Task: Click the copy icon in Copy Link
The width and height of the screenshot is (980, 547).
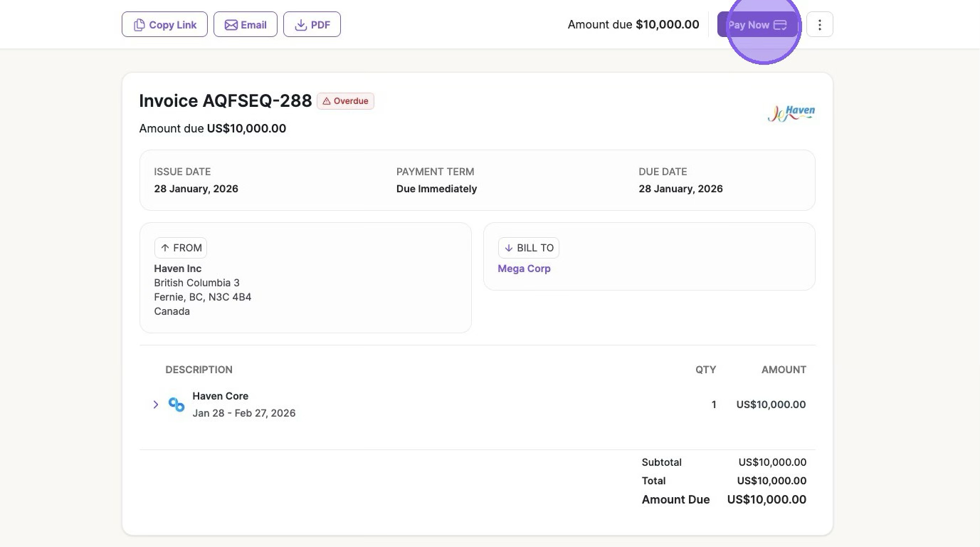Action: click(139, 25)
